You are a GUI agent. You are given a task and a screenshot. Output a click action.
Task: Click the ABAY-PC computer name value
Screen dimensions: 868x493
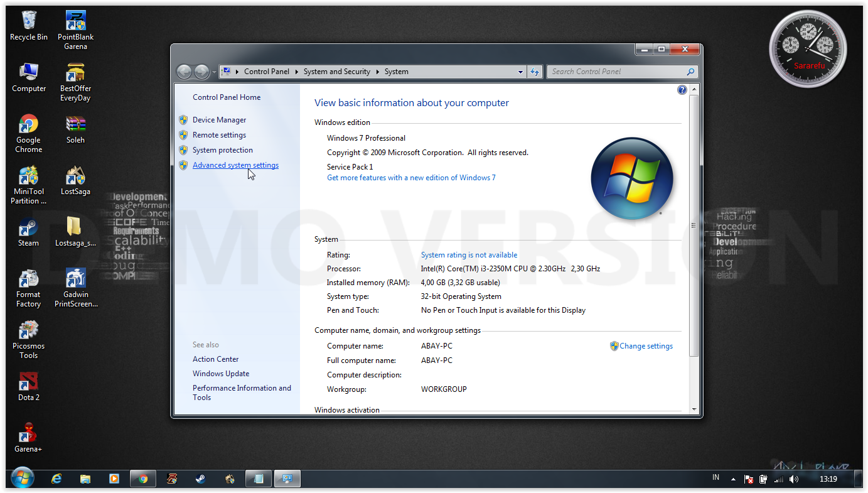pos(436,346)
